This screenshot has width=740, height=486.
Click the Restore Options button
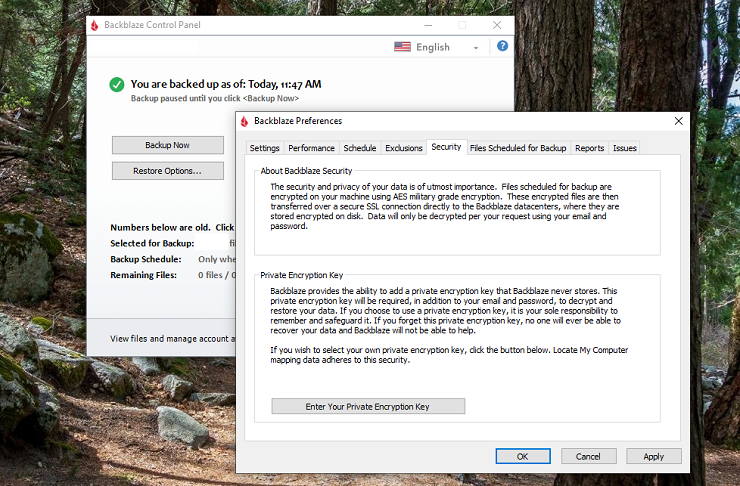[168, 171]
